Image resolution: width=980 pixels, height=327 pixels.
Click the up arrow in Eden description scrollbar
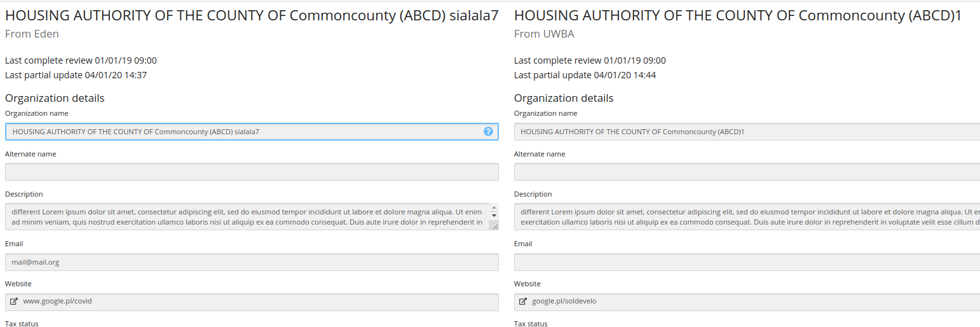[494, 208]
